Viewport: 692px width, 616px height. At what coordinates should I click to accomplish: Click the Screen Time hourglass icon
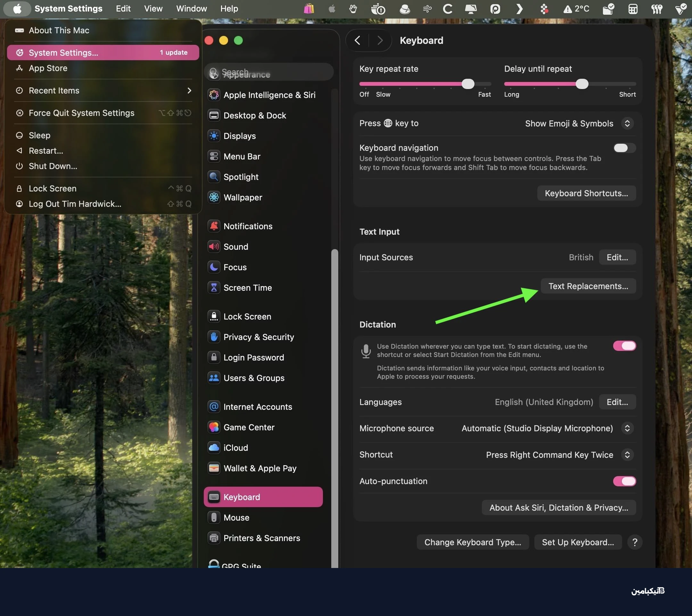point(214,288)
